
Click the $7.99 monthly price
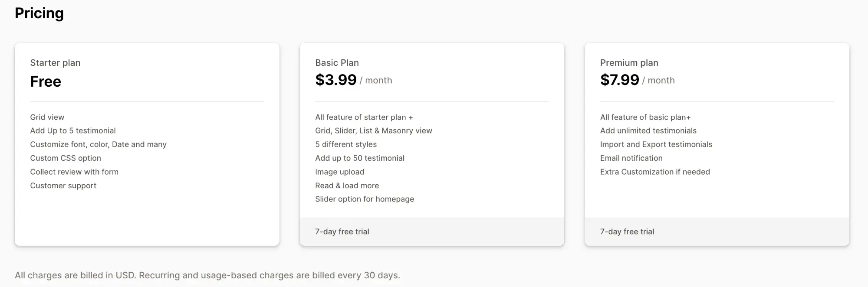point(619,80)
